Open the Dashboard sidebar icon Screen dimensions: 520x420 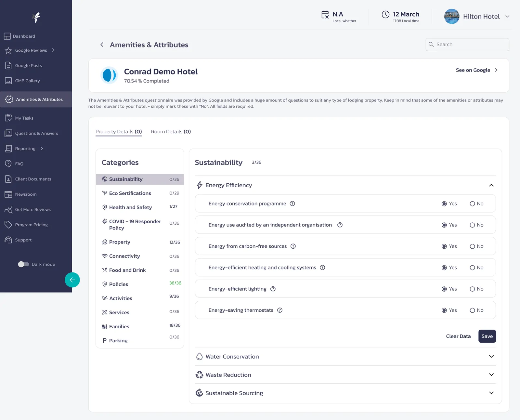coord(7,36)
